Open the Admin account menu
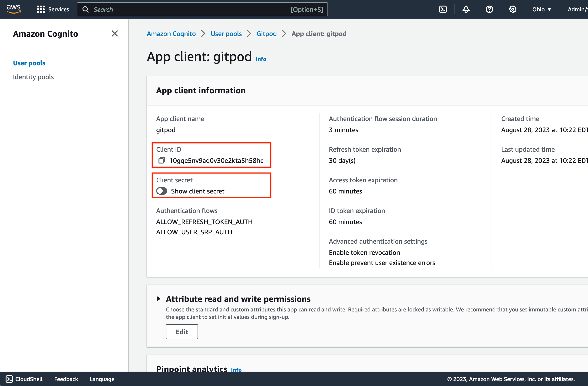This screenshot has width=588, height=386. coord(577,9)
